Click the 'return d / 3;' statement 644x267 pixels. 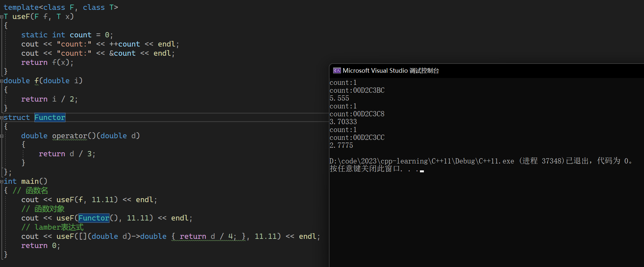[x=67, y=154]
